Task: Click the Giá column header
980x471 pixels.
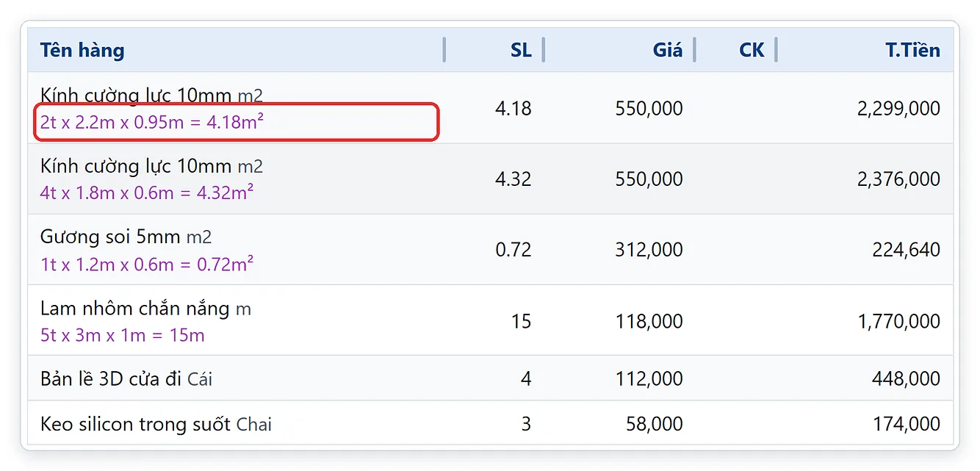Action: [x=667, y=50]
